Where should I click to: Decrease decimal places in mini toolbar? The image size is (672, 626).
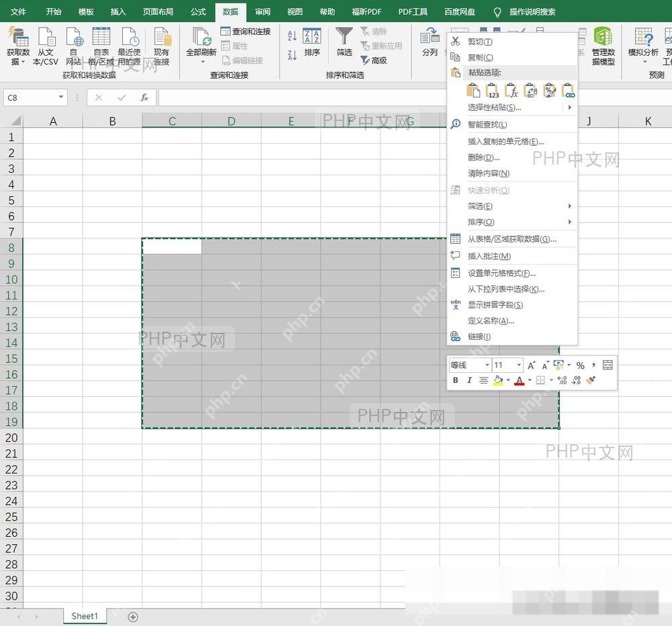click(x=576, y=380)
